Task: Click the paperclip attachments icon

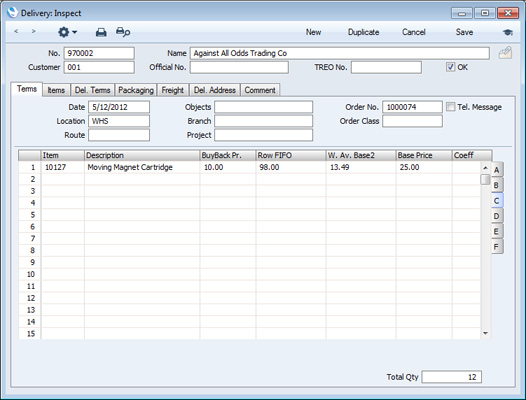Action: (x=505, y=53)
